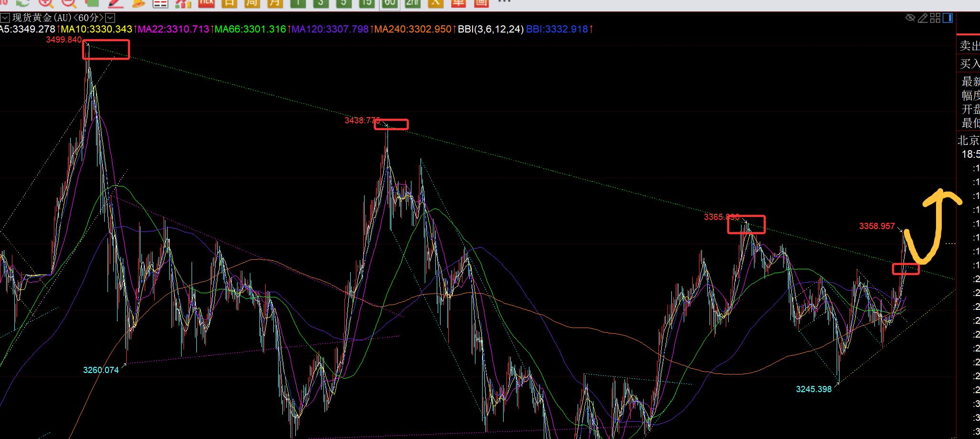Image resolution: width=980 pixels, height=439 pixels.
Task: Click the bar chart indicator icon
Action: pyautogui.click(x=183, y=3)
